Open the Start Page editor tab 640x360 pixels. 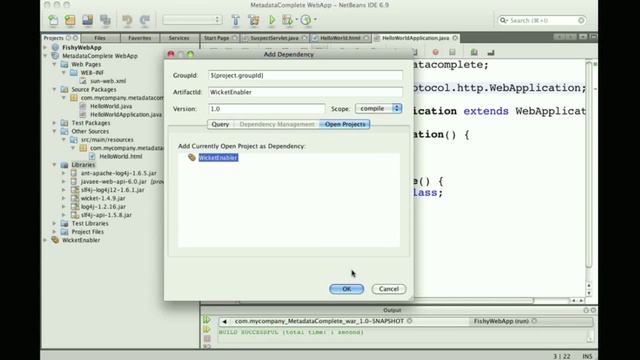pyautogui.click(x=217, y=38)
